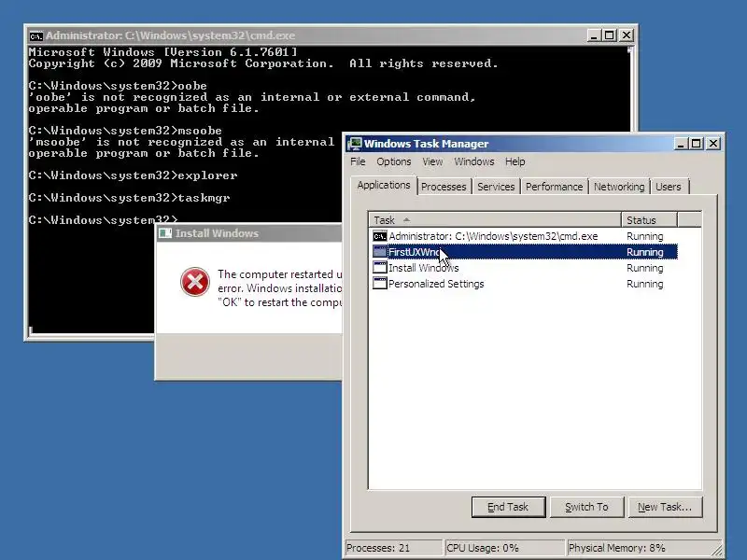
Task: Sort task list by Task column header
Action: pos(495,220)
